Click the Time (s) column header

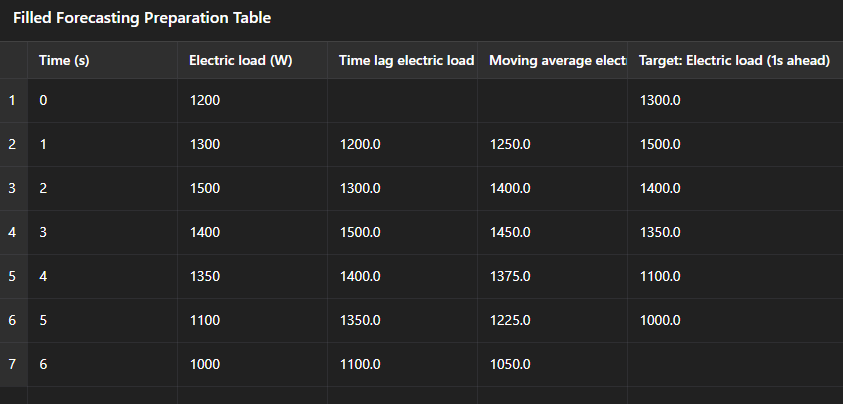coord(102,60)
